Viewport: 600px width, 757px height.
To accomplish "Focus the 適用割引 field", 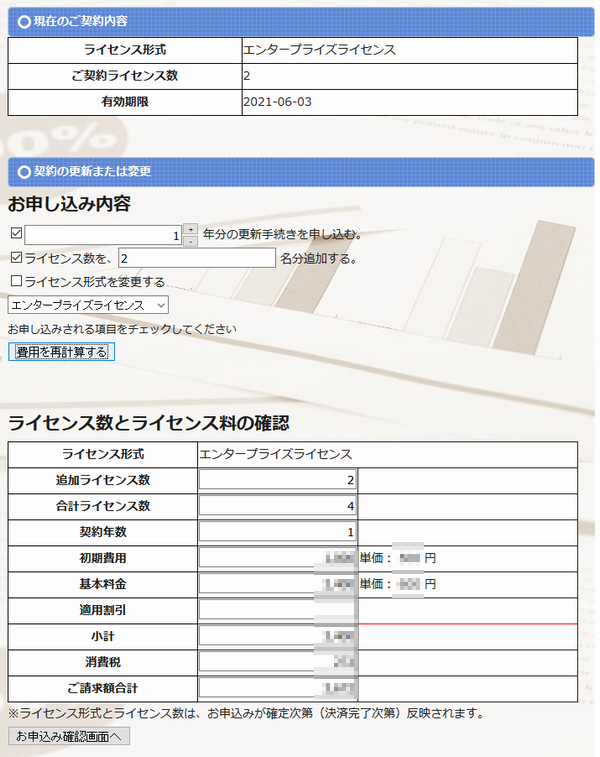I will (x=278, y=610).
